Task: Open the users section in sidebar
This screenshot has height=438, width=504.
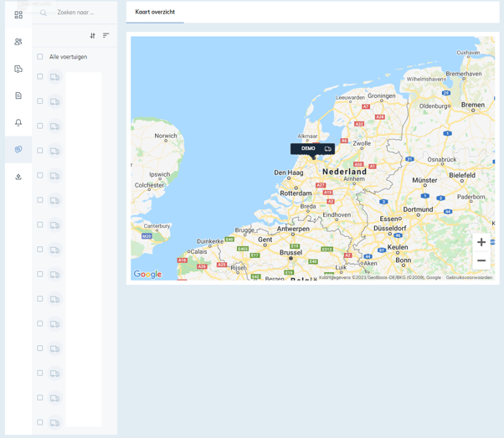Action: click(18, 42)
